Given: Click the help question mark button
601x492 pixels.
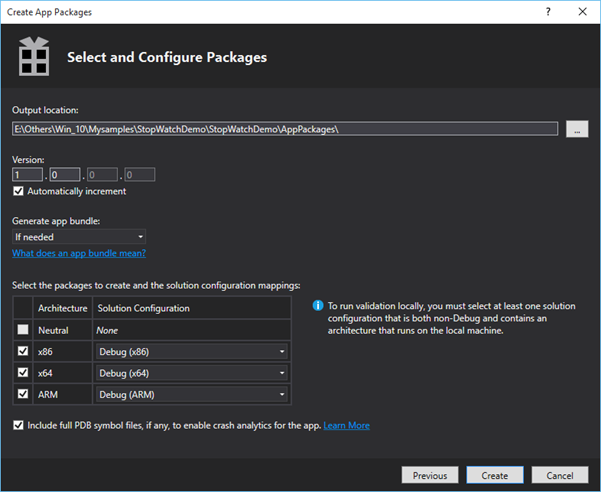Looking at the screenshot, I should tap(547, 10).
